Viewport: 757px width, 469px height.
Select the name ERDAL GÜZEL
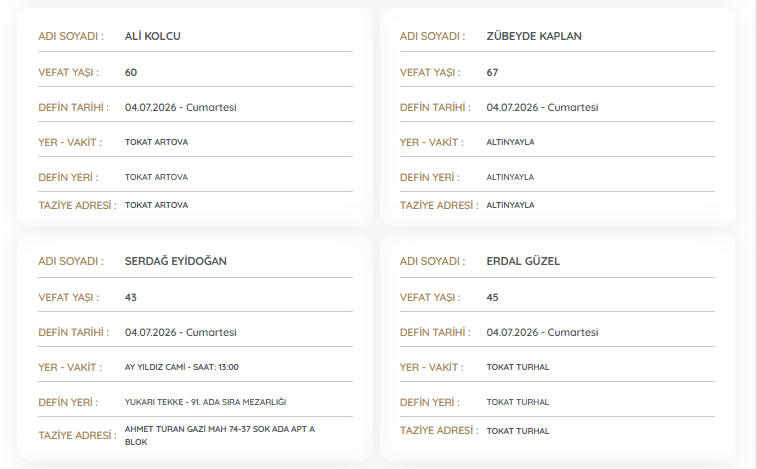click(523, 261)
